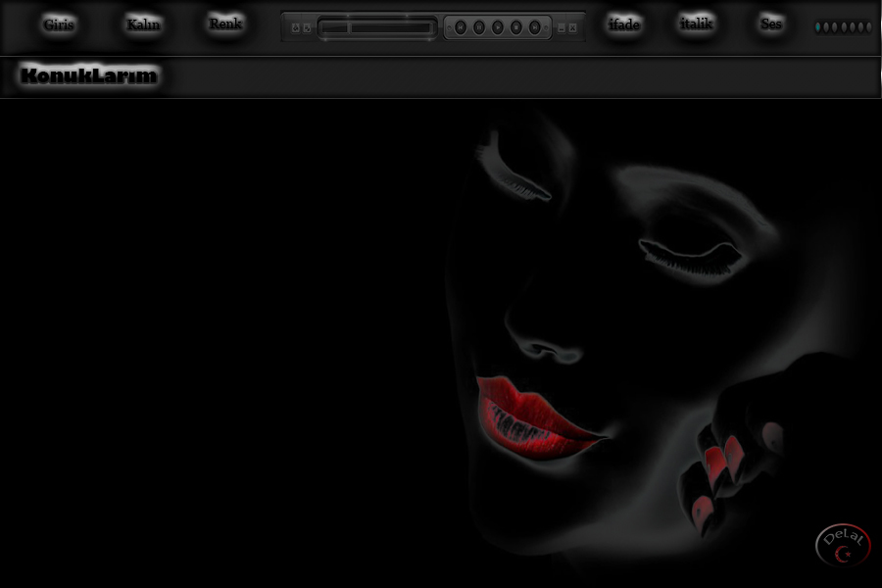Pause the media player playback
This screenshot has height=588, width=882.
(x=479, y=27)
